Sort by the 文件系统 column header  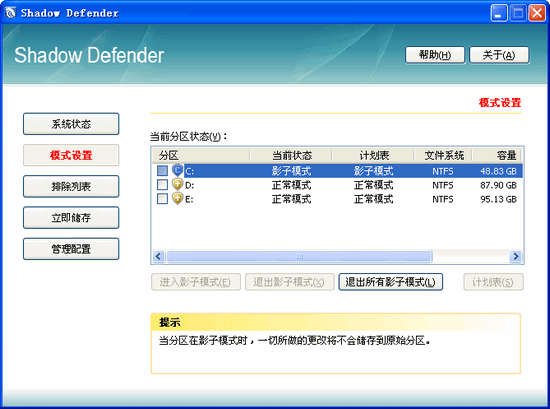[x=443, y=155]
